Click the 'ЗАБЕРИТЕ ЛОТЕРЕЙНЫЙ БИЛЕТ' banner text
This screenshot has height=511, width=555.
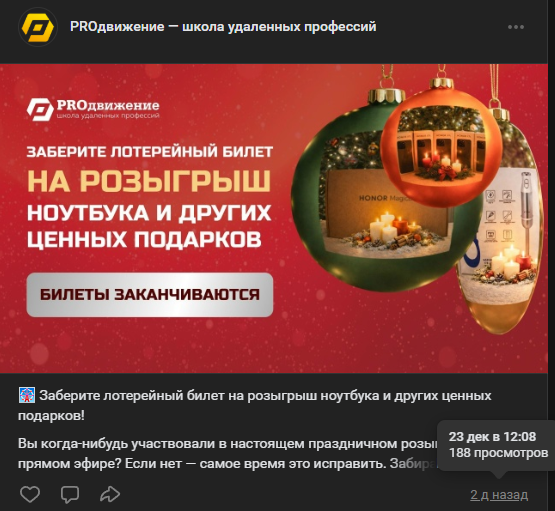click(150, 152)
